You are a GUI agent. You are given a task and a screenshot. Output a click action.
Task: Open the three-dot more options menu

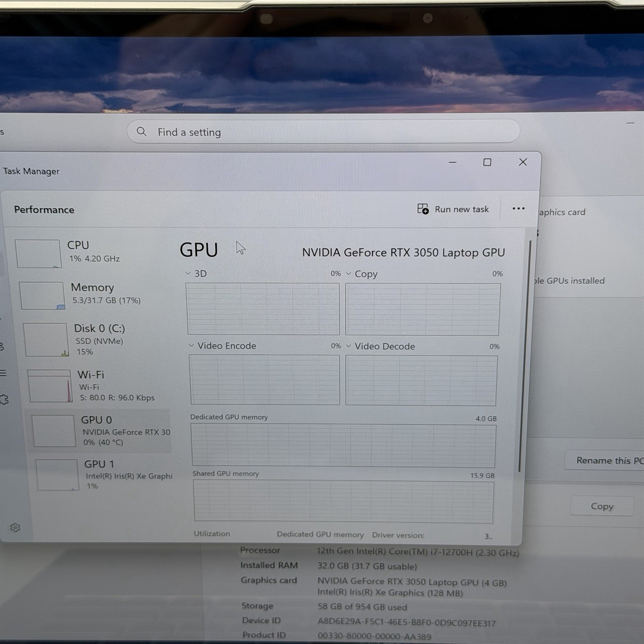[518, 208]
